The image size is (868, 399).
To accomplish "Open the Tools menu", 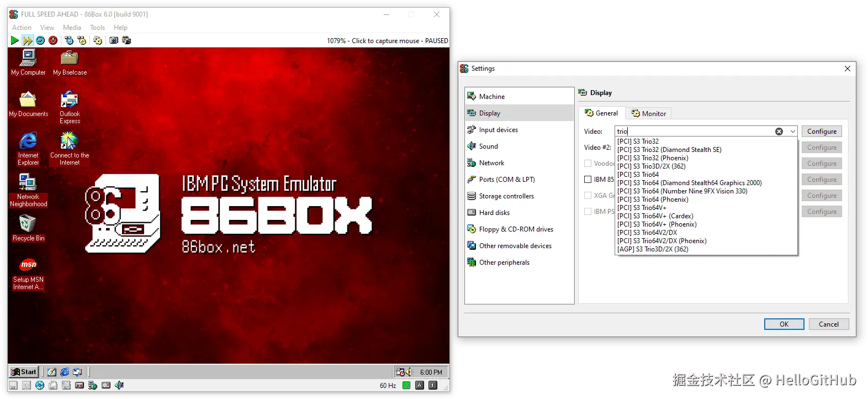I will coord(97,28).
